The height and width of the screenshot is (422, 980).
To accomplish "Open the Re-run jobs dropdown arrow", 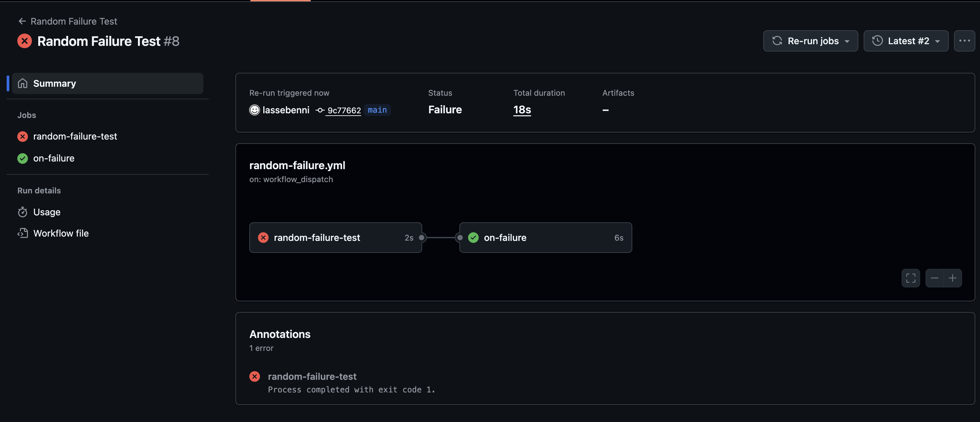I will 847,41.
